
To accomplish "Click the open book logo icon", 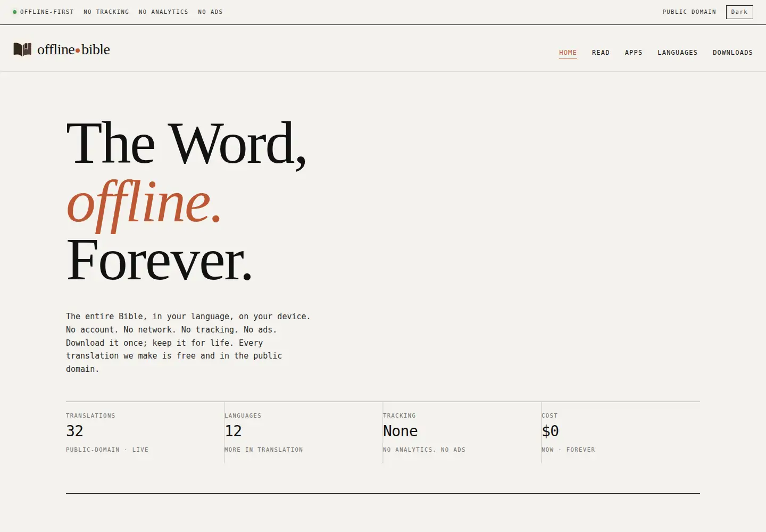I will 22,49.
